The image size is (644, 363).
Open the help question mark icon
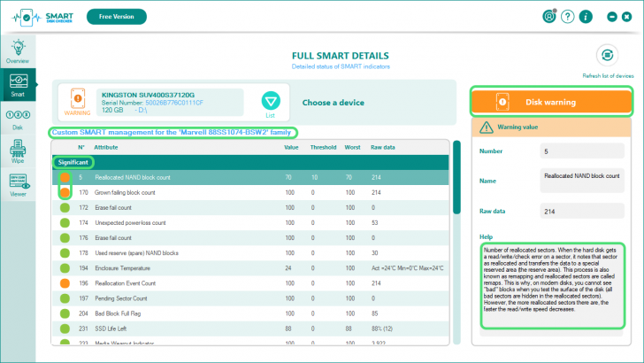[568, 17]
